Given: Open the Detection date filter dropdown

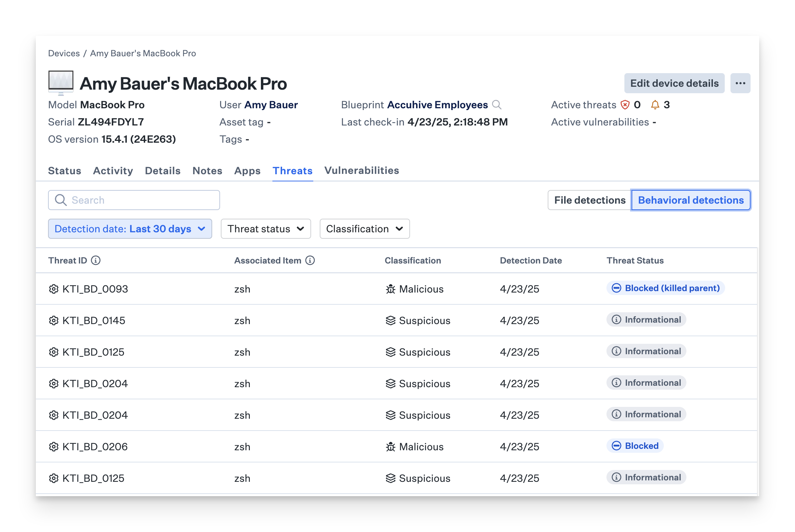Looking at the screenshot, I should tap(130, 229).
